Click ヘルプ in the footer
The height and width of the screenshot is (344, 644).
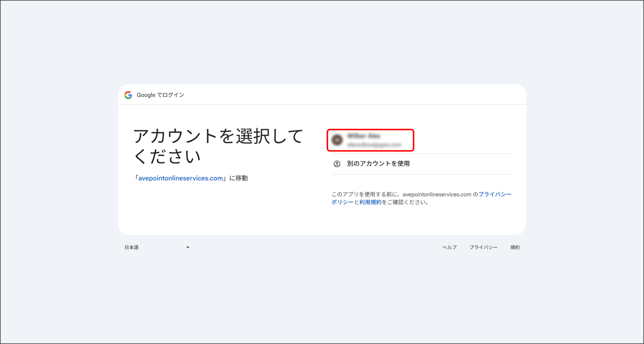click(x=450, y=247)
